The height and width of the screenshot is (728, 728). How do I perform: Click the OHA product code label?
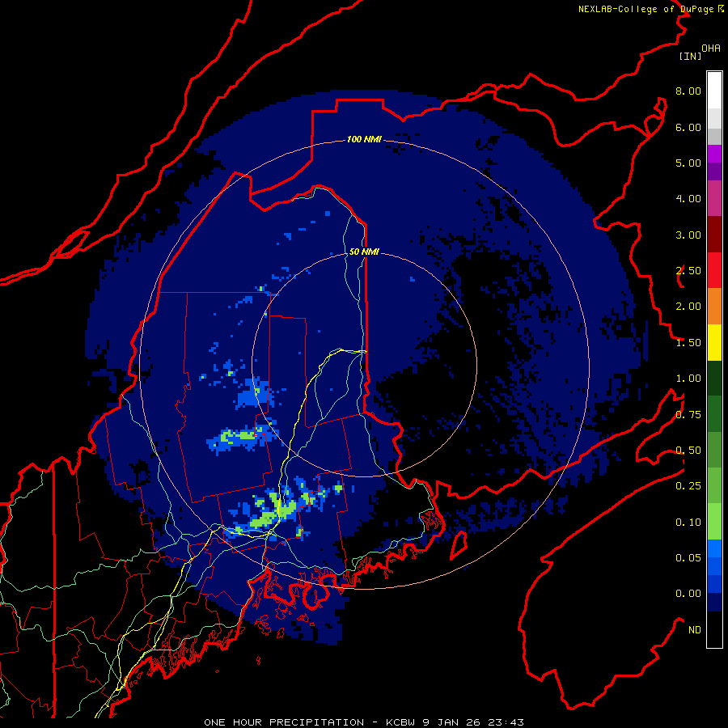pyautogui.click(x=711, y=49)
